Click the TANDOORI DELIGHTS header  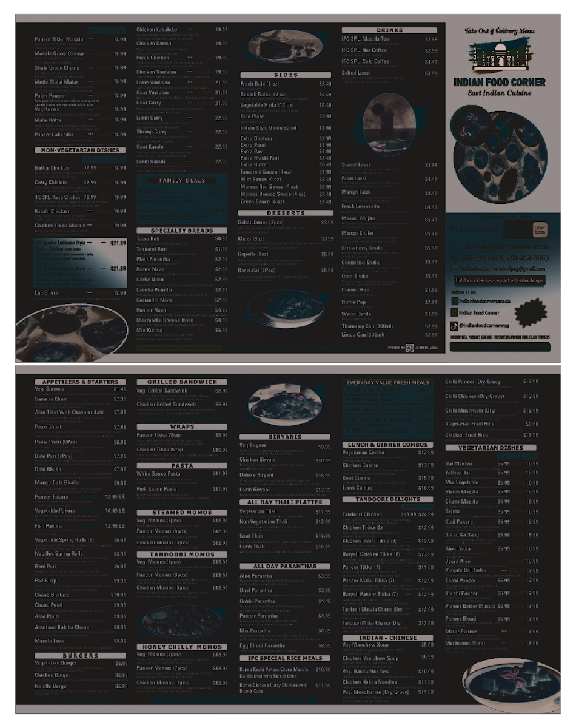point(388,500)
